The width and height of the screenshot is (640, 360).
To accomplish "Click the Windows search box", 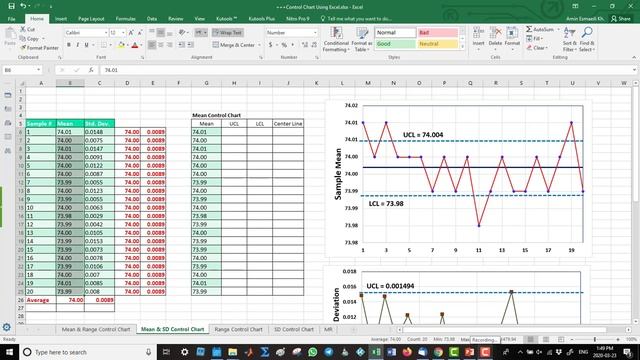I will (x=88, y=352).
